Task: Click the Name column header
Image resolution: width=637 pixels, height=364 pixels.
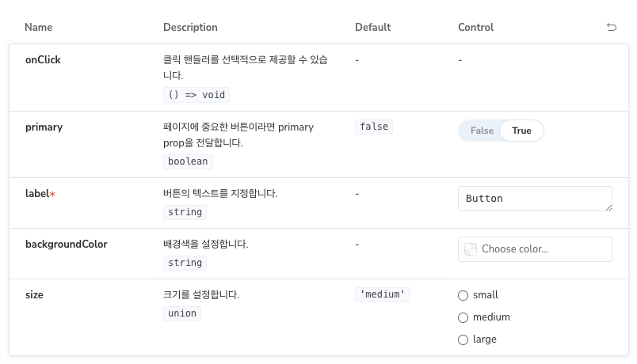Action: coord(39,27)
